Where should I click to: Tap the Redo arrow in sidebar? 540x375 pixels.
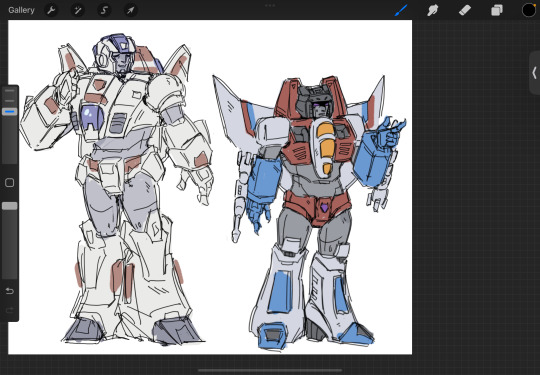pos(10,311)
